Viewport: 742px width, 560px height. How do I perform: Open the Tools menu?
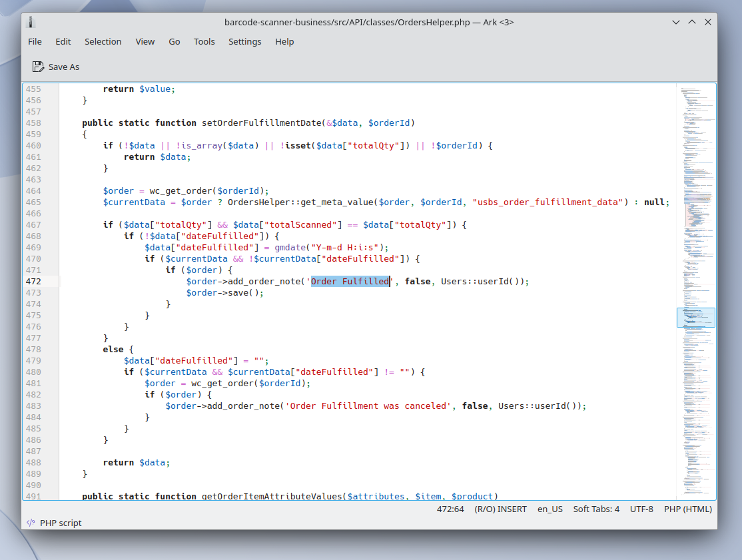[x=204, y=41]
